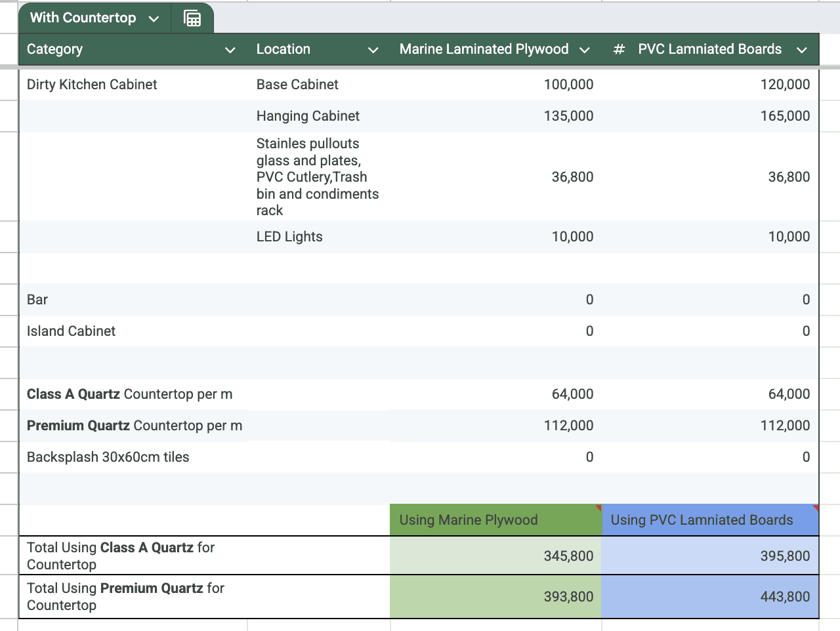
Task: Select the With Countertop table name
Action: coord(83,18)
